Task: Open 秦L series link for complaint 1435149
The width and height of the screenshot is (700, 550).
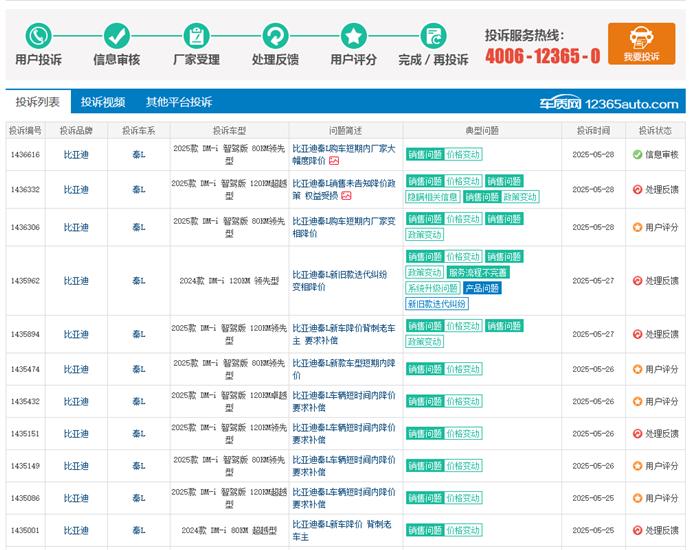Action: [x=139, y=466]
